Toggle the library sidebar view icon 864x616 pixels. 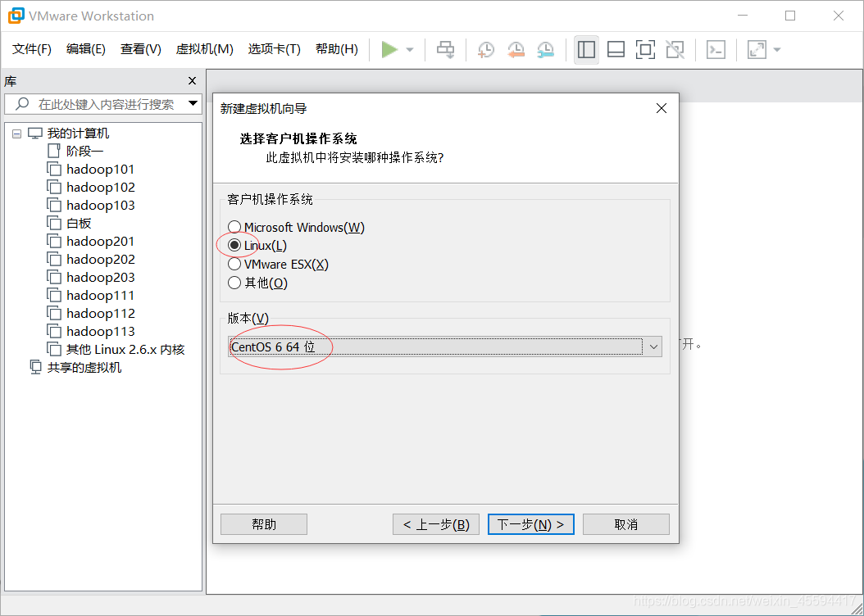tap(586, 49)
